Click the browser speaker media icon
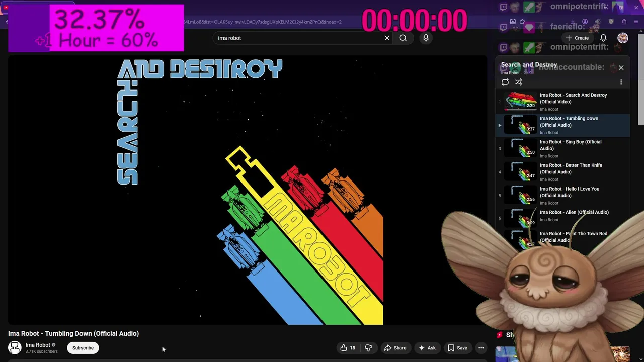The width and height of the screenshot is (644, 362). 597,22
